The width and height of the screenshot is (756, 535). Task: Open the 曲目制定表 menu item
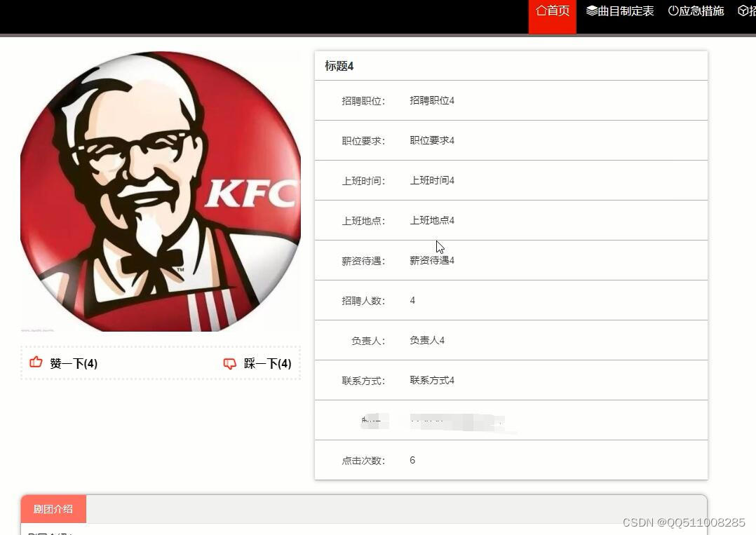619,11
